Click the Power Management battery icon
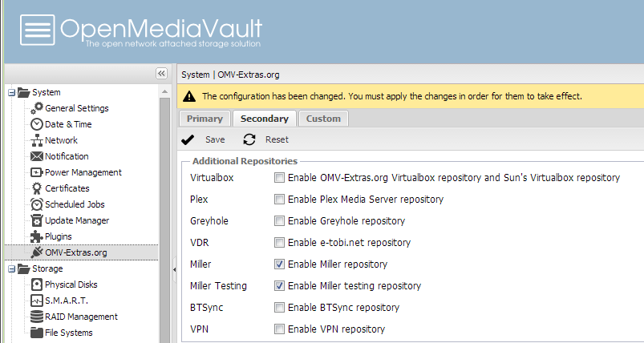The image size is (644, 343). (x=37, y=172)
